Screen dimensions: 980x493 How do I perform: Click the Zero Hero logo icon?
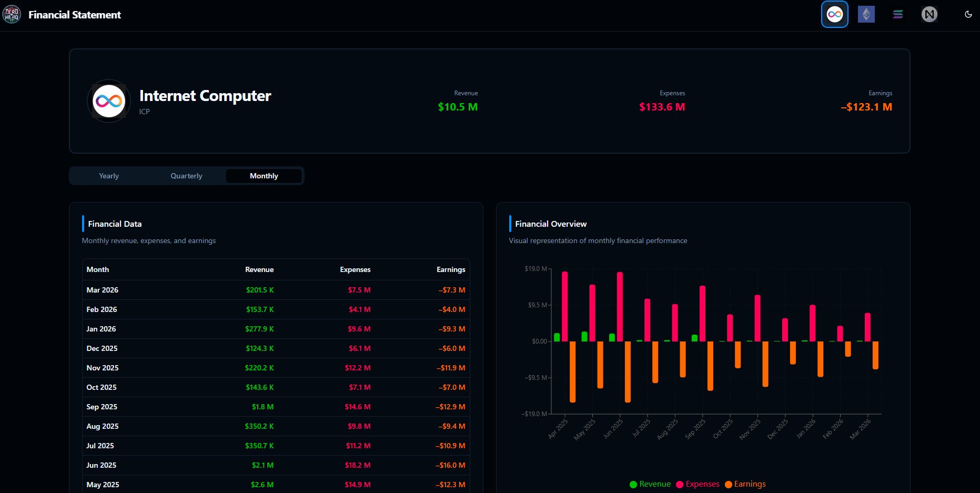[x=12, y=15]
